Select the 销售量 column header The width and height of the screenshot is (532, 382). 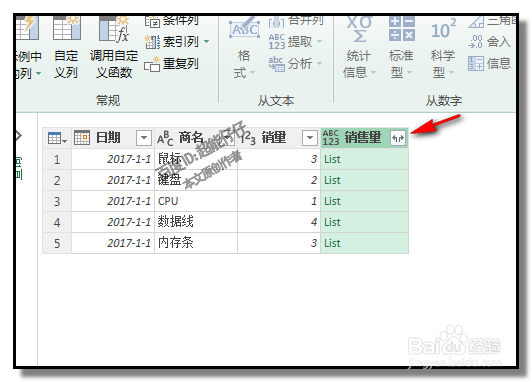(364, 138)
